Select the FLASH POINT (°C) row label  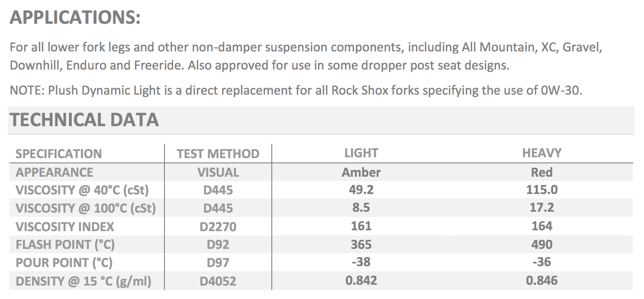tap(65, 245)
